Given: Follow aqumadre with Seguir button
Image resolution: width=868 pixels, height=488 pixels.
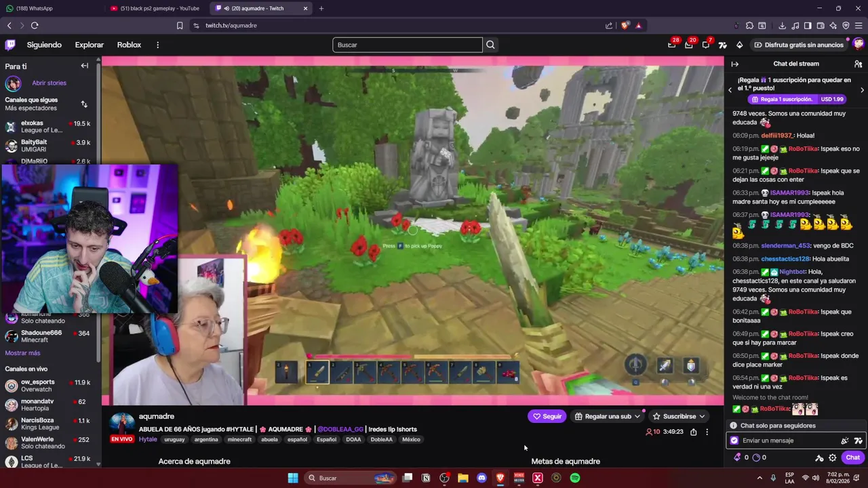Looking at the screenshot, I should pyautogui.click(x=547, y=416).
